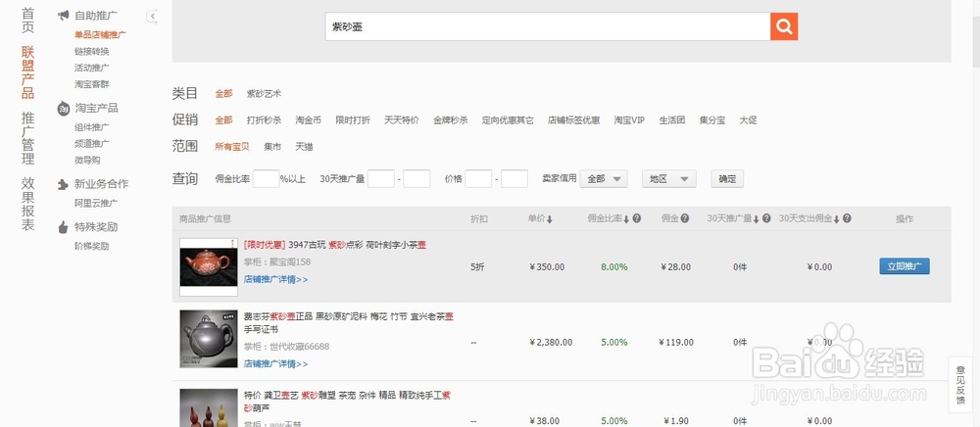Select 联盟产品 in left navigation
Image resolution: width=980 pixels, height=427 pixels.
27,72
